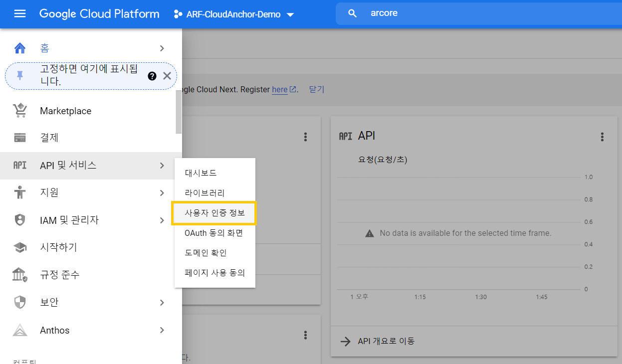Open the three-dot menu of the lower-left card

point(305,335)
